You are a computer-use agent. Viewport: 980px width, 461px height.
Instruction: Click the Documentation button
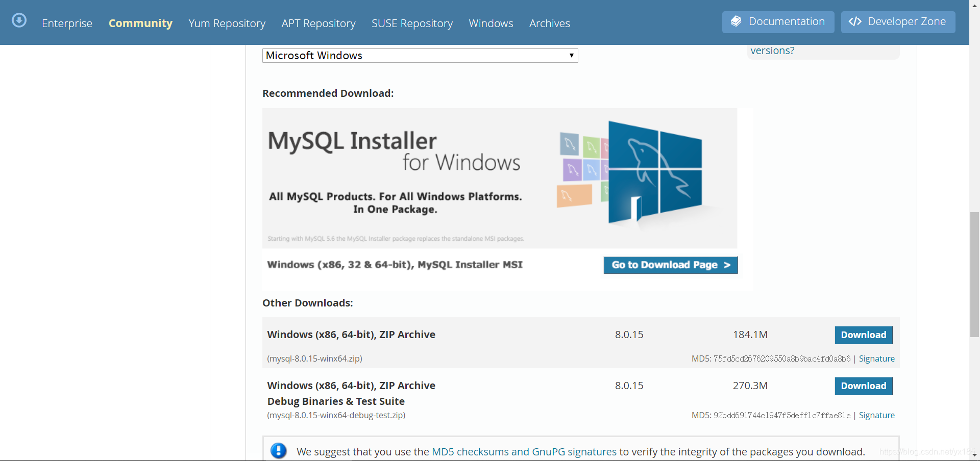coord(778,22)
